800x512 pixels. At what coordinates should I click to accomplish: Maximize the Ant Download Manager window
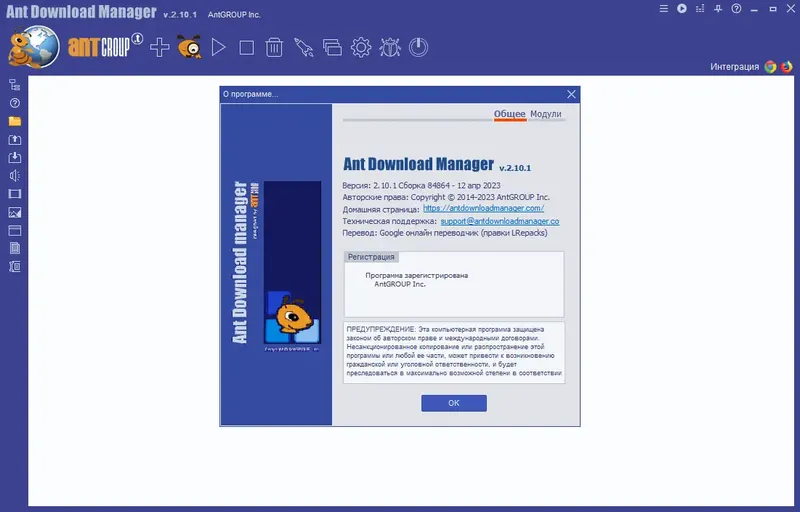[x=773, y=9]
